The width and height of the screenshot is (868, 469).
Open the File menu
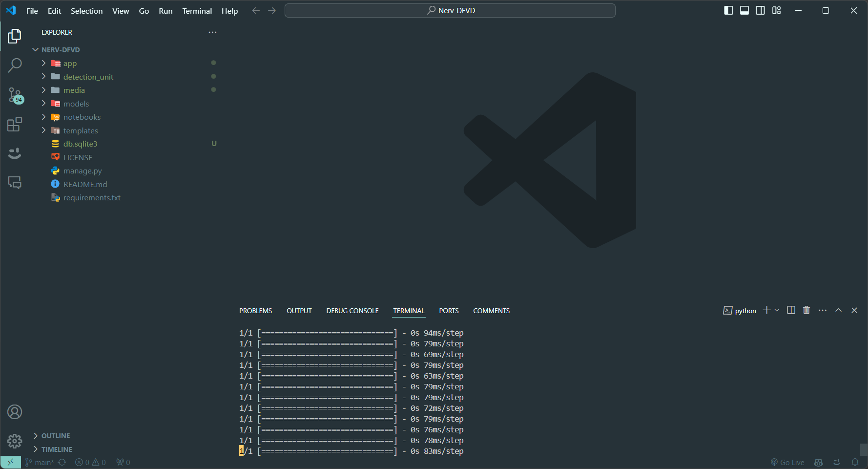point(32,11)
